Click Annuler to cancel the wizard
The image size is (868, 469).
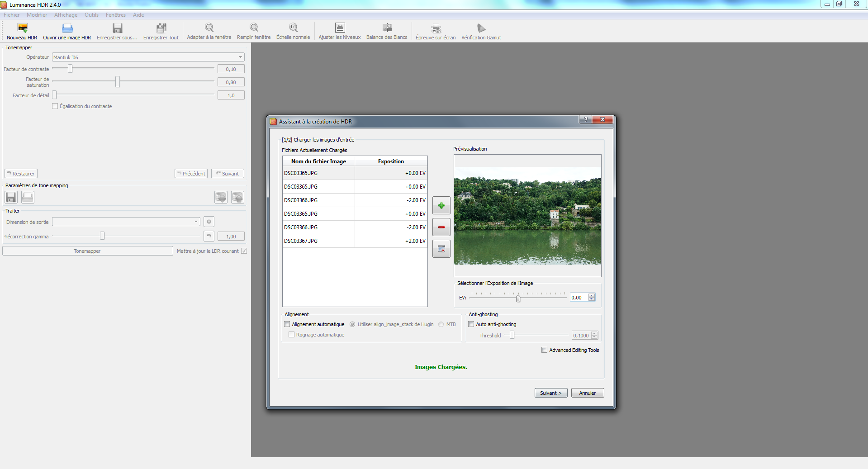tap(587, 393)
